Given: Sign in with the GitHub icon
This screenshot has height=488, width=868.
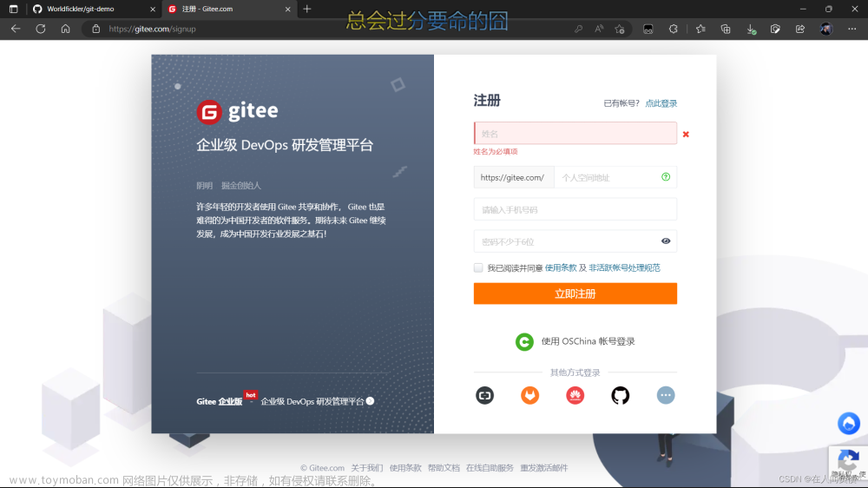Looking at the screenshot, I should coord(621,395).
